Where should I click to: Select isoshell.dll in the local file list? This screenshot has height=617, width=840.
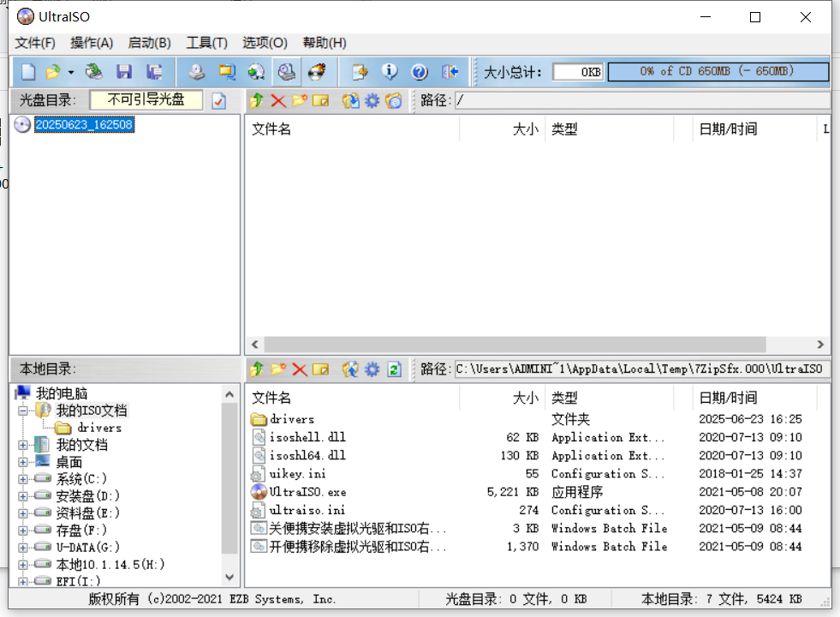[x=307, y=437]
